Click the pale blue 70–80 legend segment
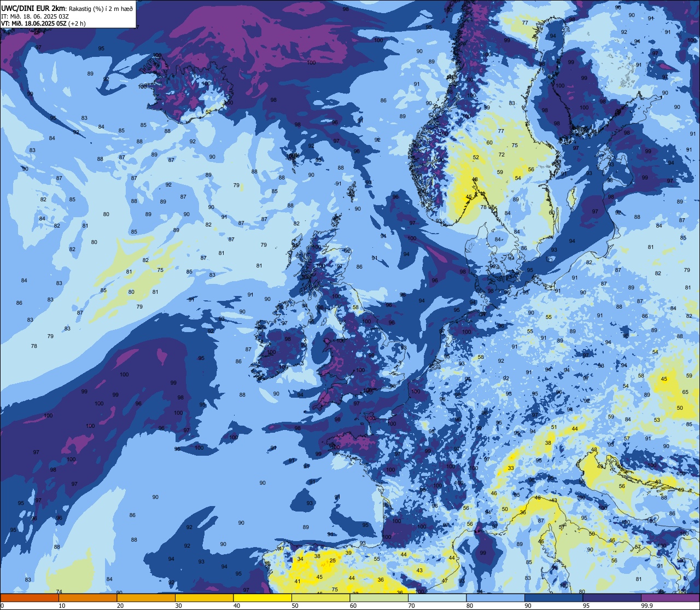This screenshot has height=610, width=700. click(437, 598)
